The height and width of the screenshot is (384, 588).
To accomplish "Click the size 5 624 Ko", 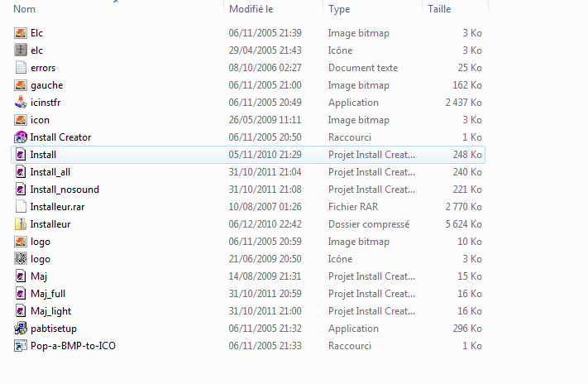I will pos(463,224).
